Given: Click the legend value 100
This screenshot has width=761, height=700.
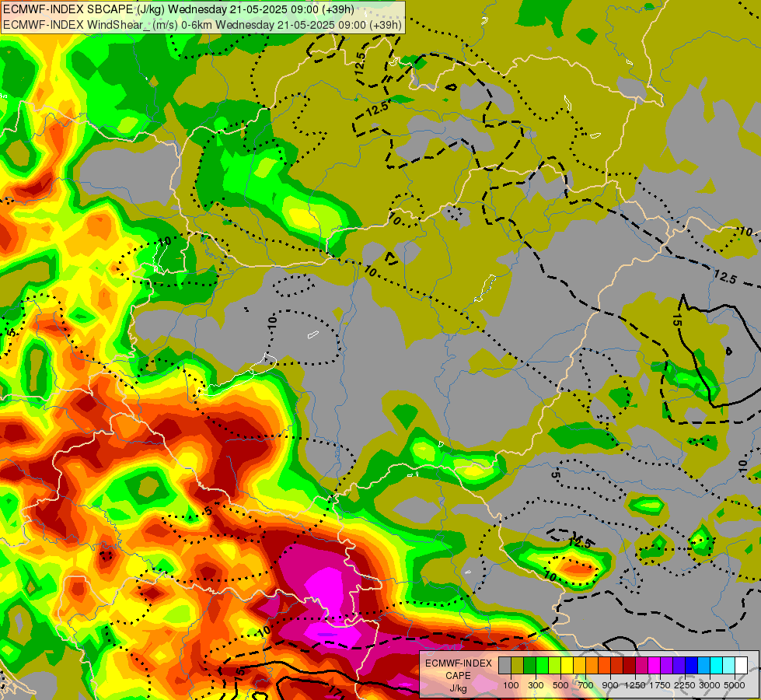Looking at the screenshot, I should (x=511, y=685).
